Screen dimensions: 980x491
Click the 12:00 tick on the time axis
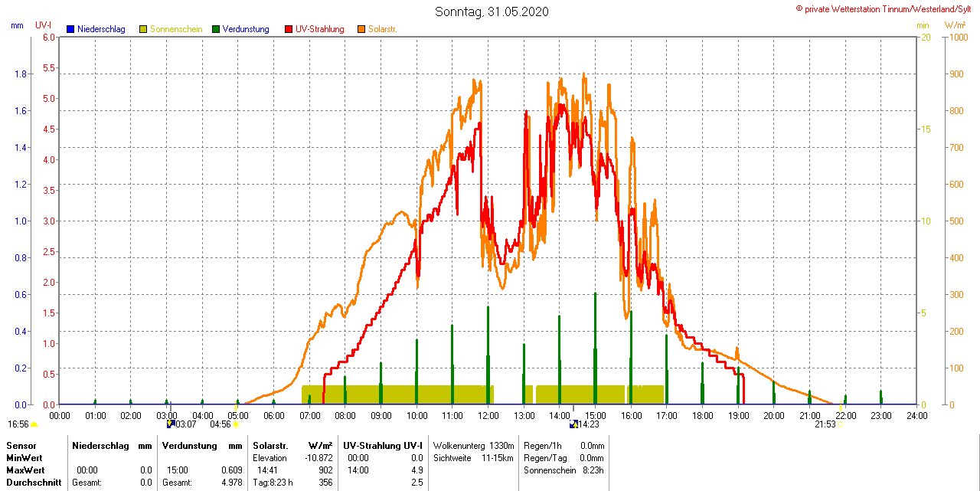point(488,415)
